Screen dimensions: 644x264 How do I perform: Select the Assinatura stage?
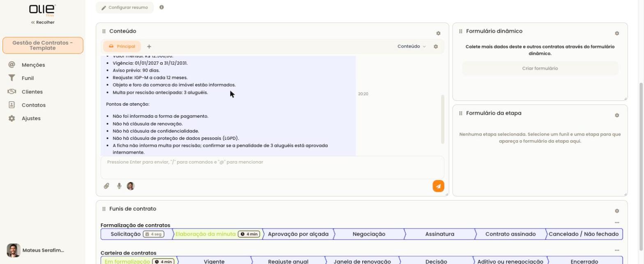click(439, 234)
